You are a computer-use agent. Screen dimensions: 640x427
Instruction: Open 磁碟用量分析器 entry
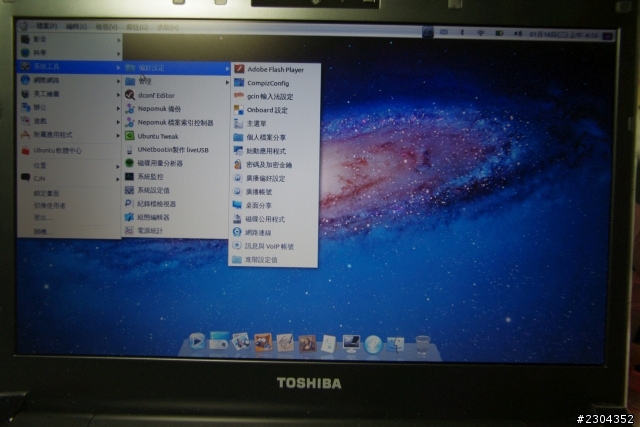tap(176, 163)
